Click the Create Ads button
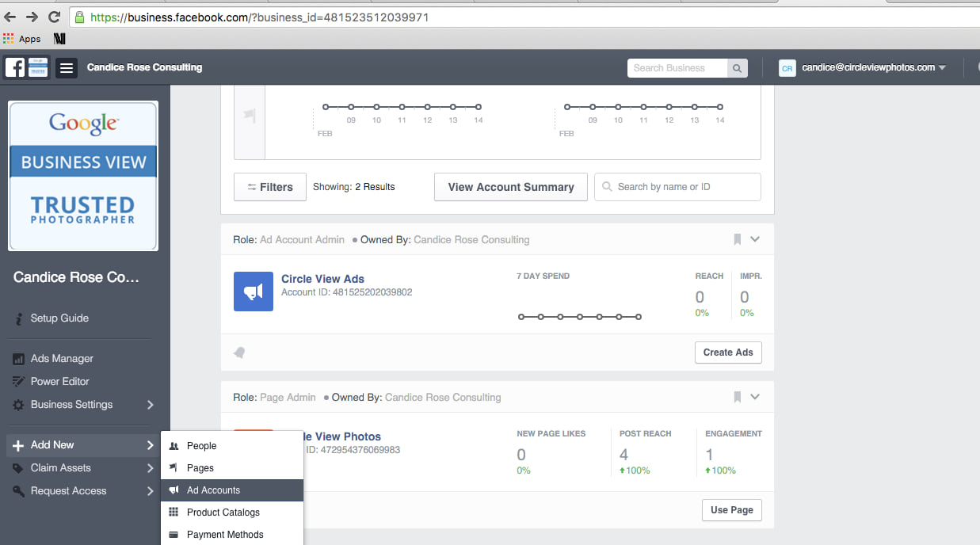The width and height of the screenshot is (980, 545). tap(727, 353)
